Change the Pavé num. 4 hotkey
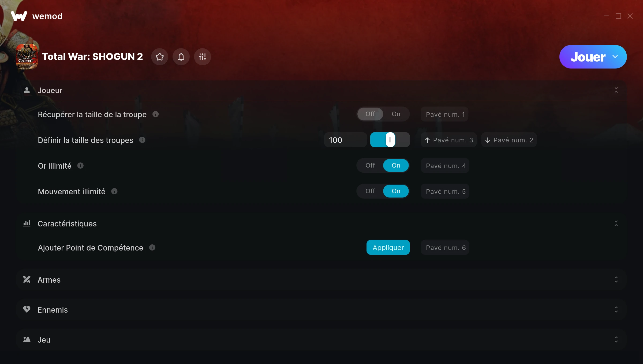The height and width of the screenshot is (364, 643). pyautogui.click(x=445, y=166)
